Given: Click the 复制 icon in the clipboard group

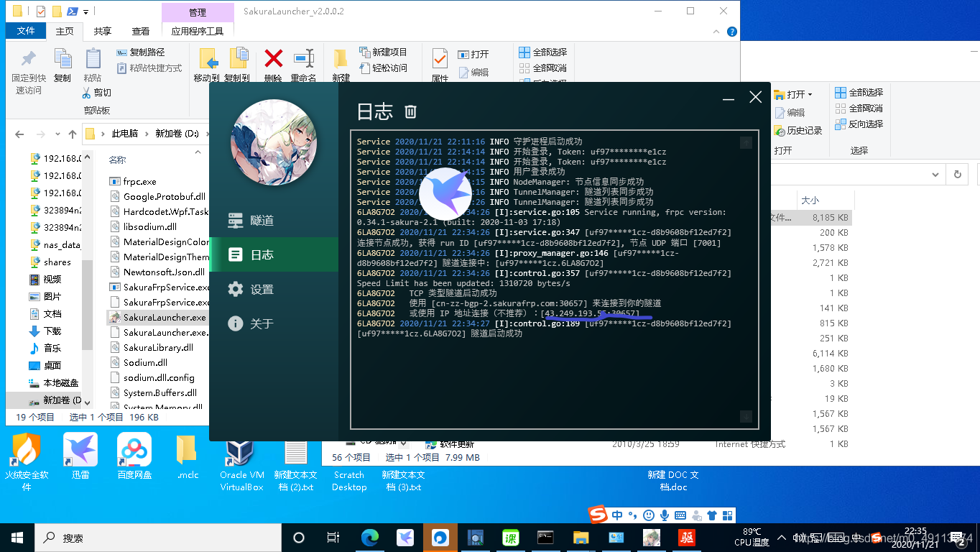Looking at the screenshot, I should tap(63, 59).
